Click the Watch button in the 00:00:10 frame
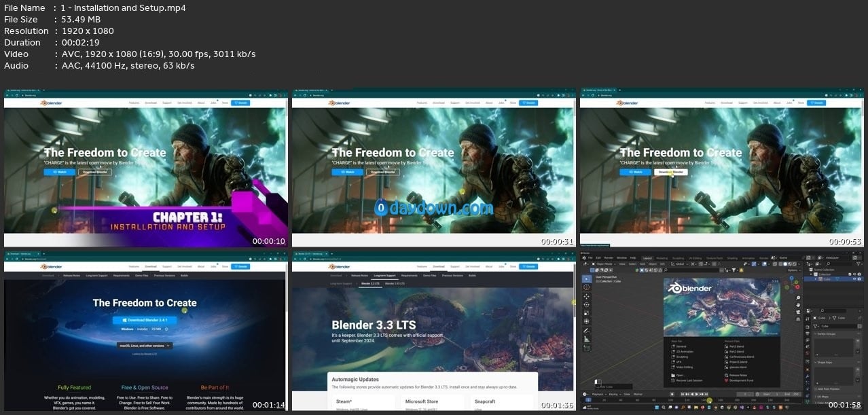This screenshot has height=415, width=868. click(60, 172)
